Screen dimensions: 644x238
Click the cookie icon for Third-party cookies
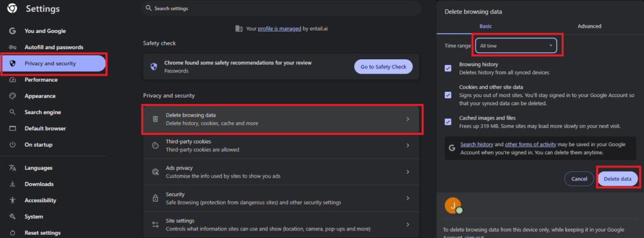click(x=155, y=145)
